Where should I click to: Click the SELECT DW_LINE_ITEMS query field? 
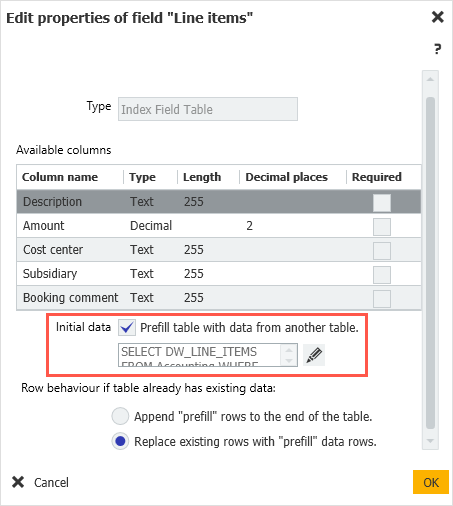point(199,355)
